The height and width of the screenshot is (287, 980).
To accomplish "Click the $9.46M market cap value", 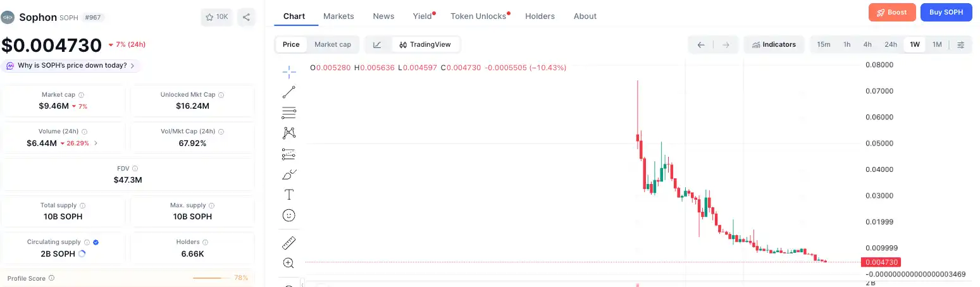I will pos(54,106).
